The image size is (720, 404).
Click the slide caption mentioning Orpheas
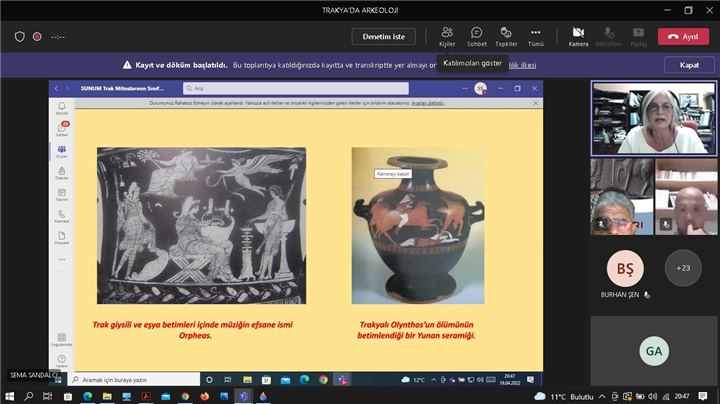click(x=193, y=330)
